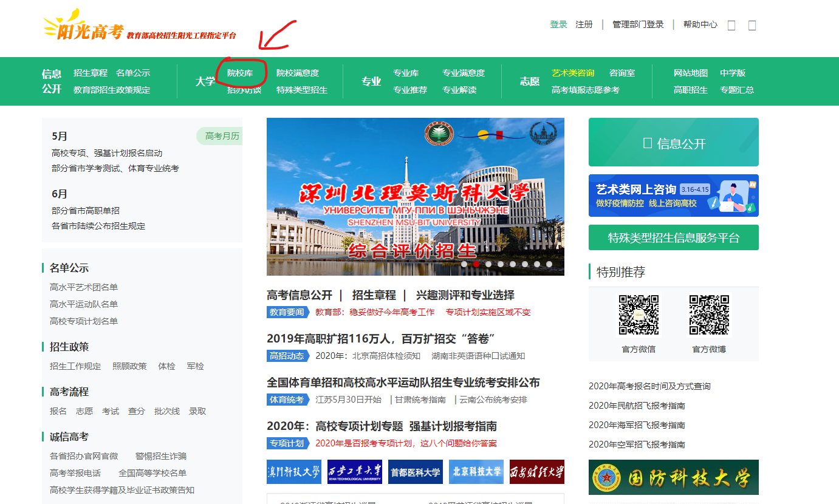Open the 北京科技大学 logo banner
The image size is (839, 504).
476,472
